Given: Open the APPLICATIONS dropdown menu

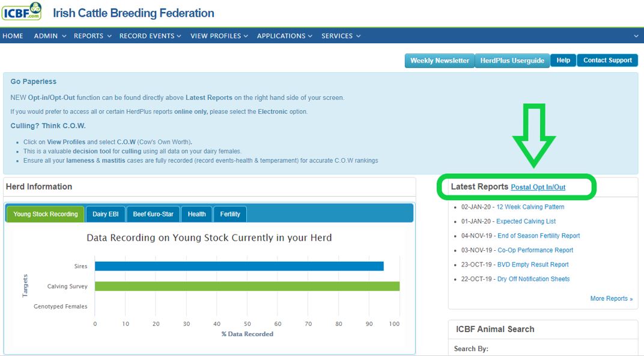Looking at the screenshot, I should [285, 36].
